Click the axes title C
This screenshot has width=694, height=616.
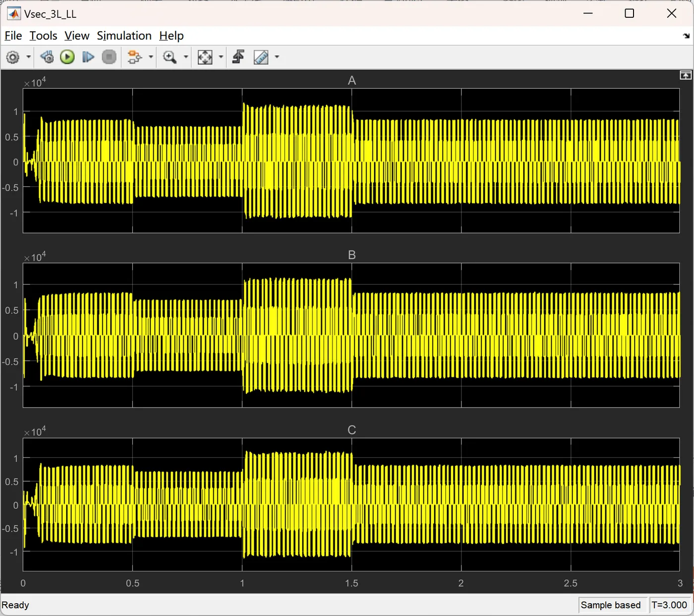tap(352, 430)
